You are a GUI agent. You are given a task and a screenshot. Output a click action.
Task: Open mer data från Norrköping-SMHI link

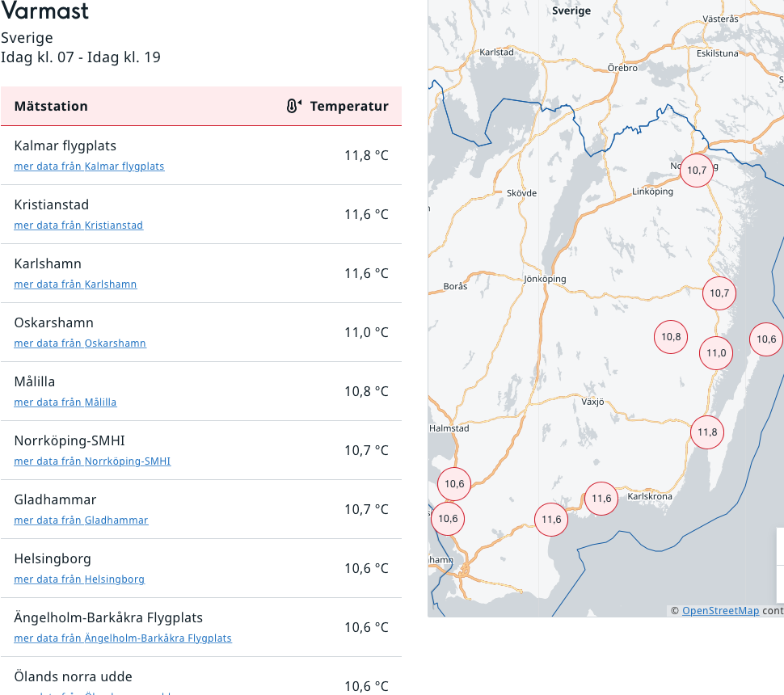coord(92,461)
